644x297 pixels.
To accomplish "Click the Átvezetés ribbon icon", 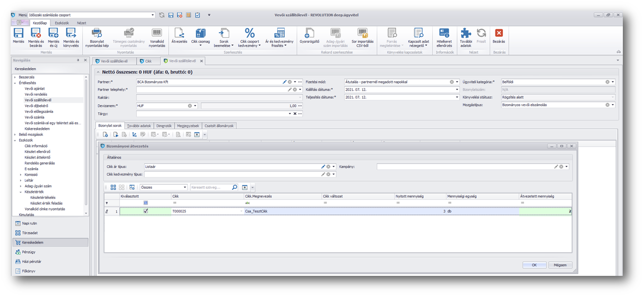I will coord(179,34).
